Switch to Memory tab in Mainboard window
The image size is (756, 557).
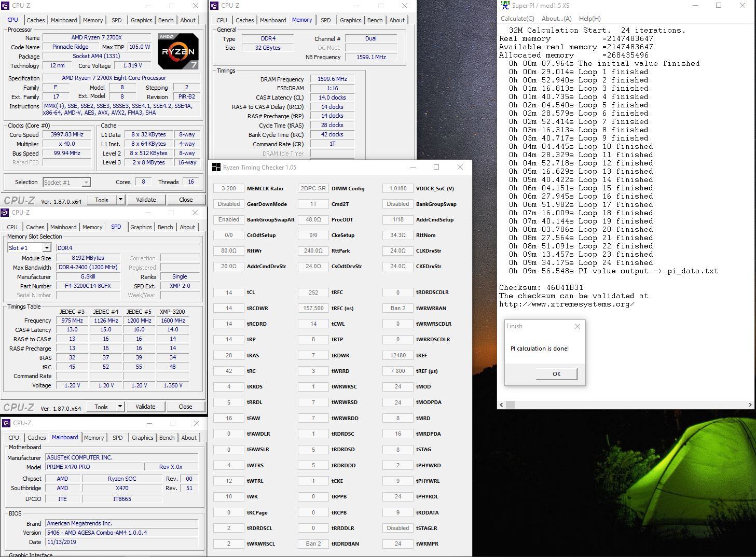point(94,438)
